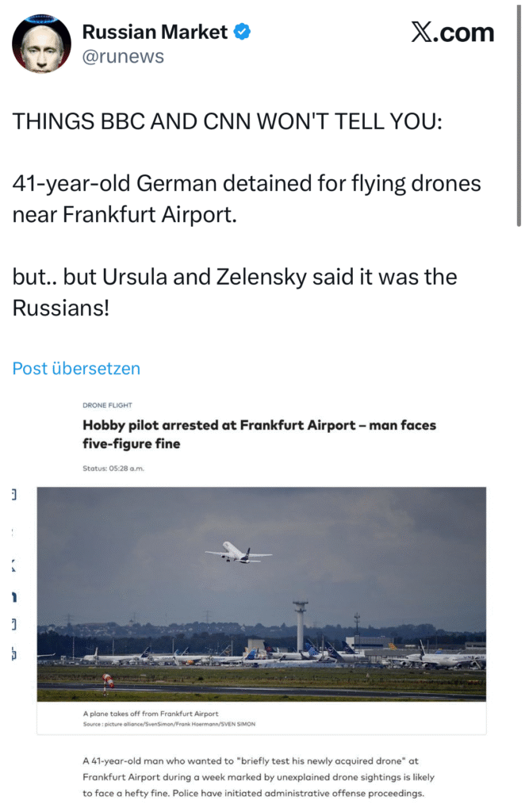Click the blue verified badge

tap(243, 33)
